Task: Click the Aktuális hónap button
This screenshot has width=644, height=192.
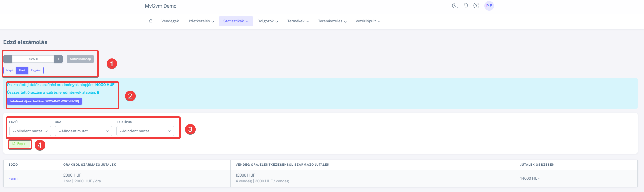Action: click(80, 59)
